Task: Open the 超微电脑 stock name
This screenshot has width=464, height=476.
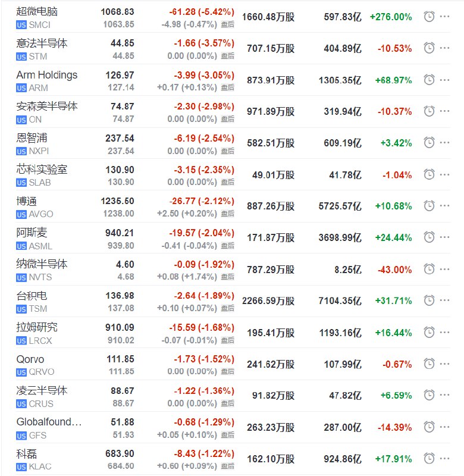Action: click(37, 11)
